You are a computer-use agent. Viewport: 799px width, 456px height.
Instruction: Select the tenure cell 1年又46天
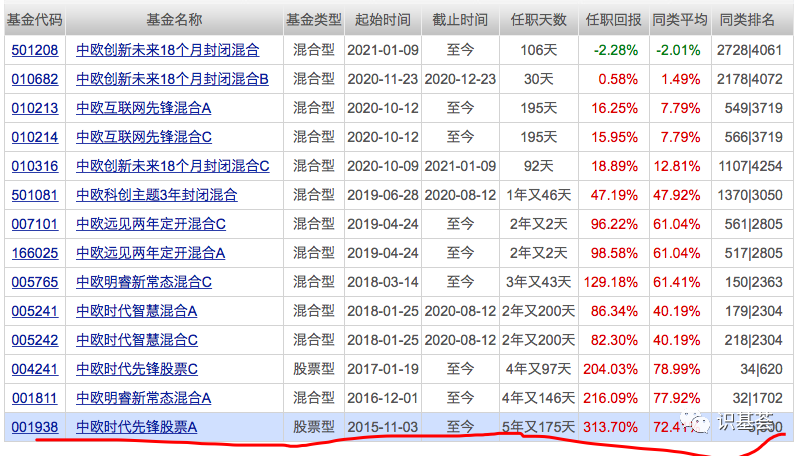539,195
